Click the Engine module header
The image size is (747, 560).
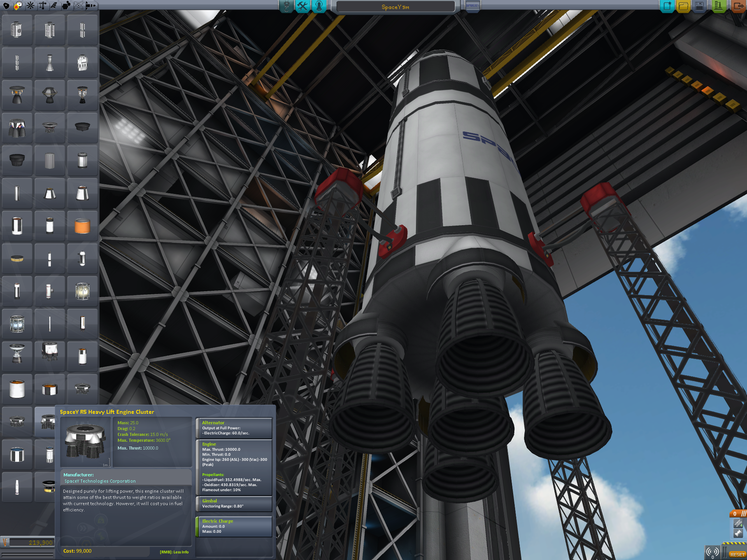pyautogui.click(x=209, y=444)
